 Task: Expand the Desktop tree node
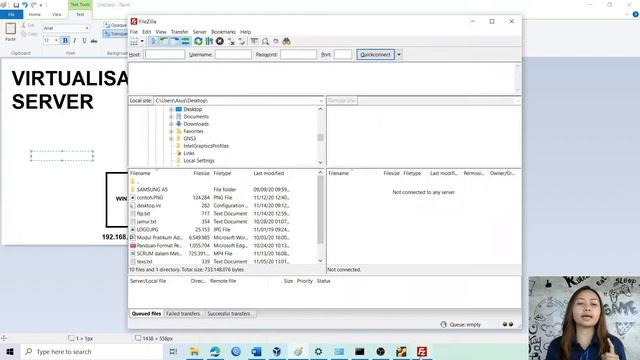coord(171,109)
